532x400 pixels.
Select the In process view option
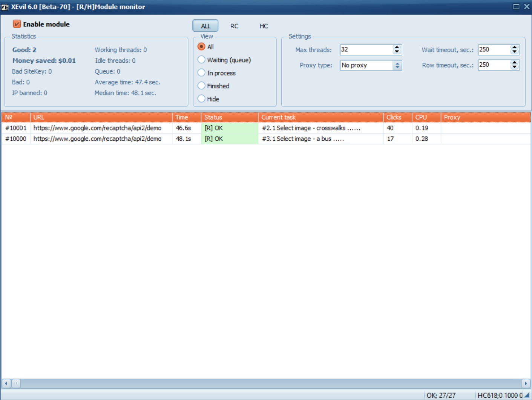coord(202,73)
